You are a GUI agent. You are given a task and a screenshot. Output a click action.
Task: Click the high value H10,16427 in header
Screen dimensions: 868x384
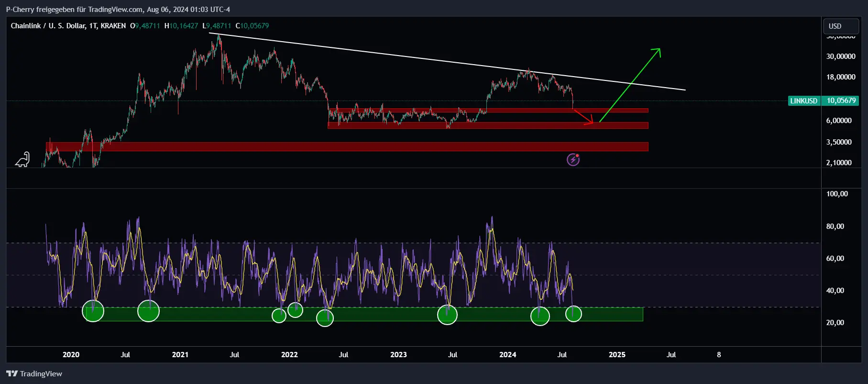tap(181, 26)
